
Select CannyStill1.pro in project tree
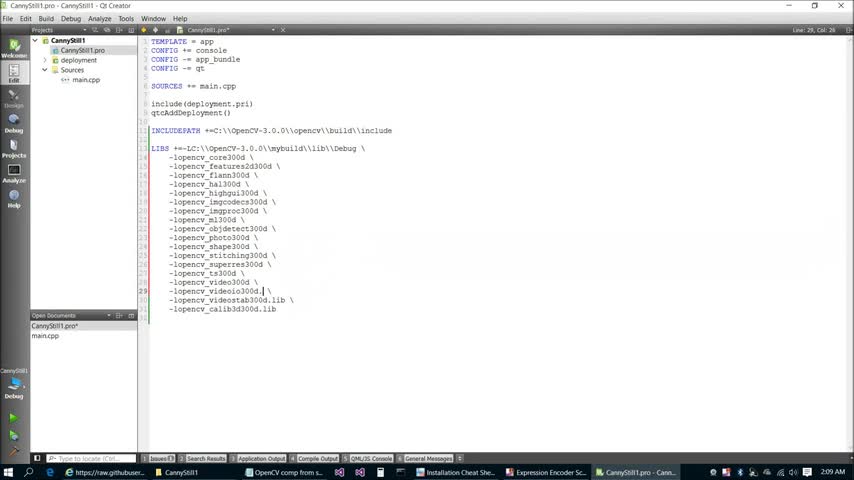(83, 50)
